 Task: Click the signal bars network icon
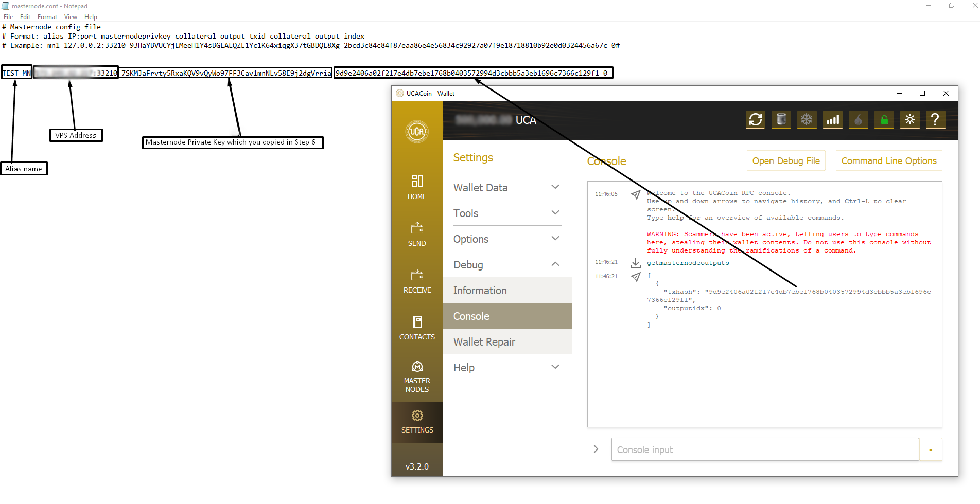pos(832,120)
